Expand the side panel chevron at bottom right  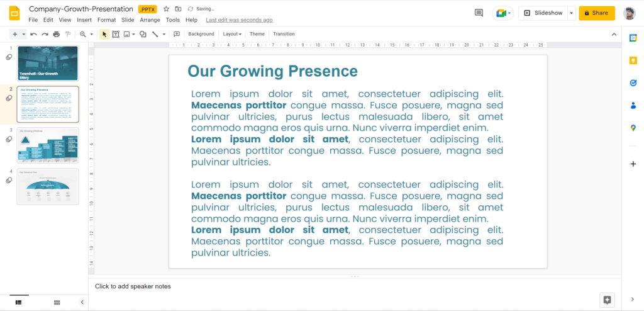point(633,300)
